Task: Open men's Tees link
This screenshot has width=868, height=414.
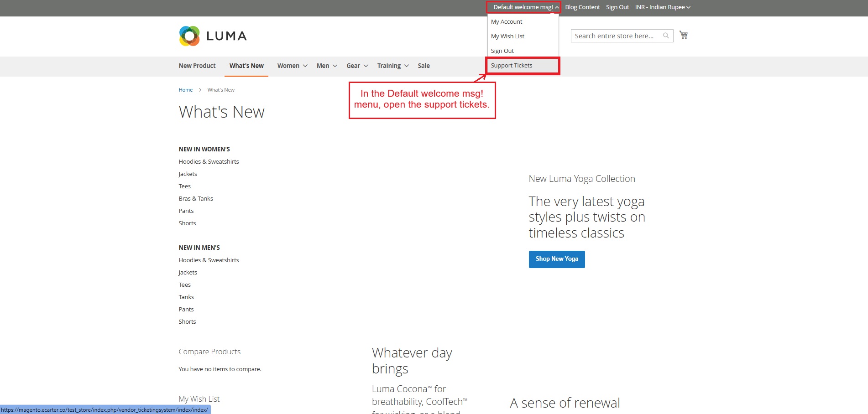Action: tap(185, 285)
